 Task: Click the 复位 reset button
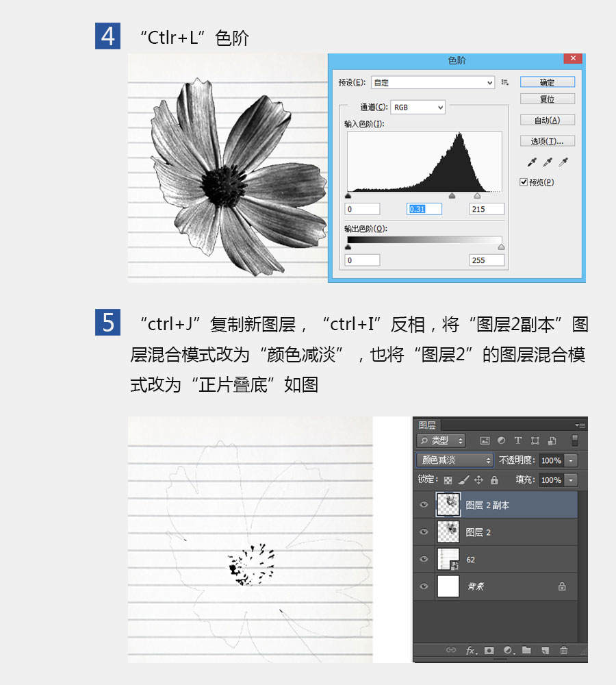(x=548, y=99)
